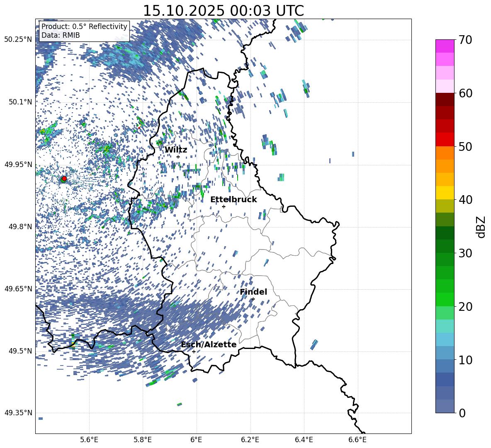Click the 70 colorbar tick label
Screen dimensions: 491x448
[x=465, y=40]
